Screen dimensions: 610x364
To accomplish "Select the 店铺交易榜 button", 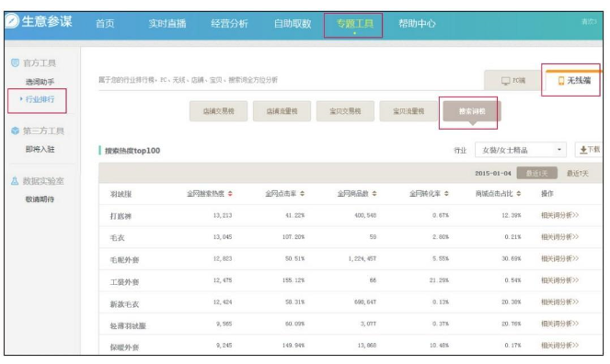I will click(x=218, y=111).
